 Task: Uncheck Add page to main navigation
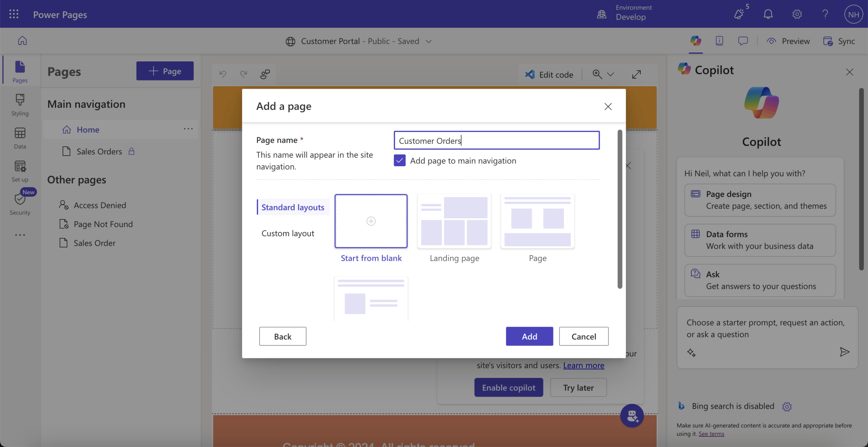399,161
